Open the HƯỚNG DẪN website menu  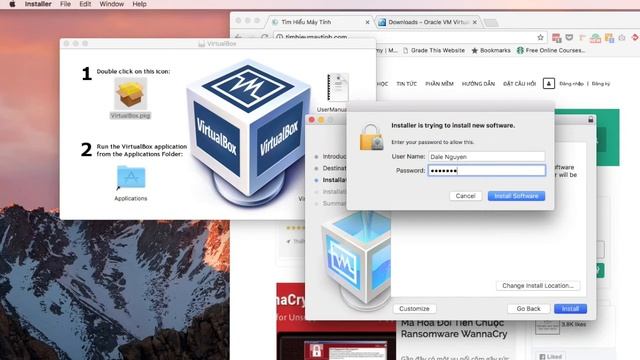coord(478,84)
